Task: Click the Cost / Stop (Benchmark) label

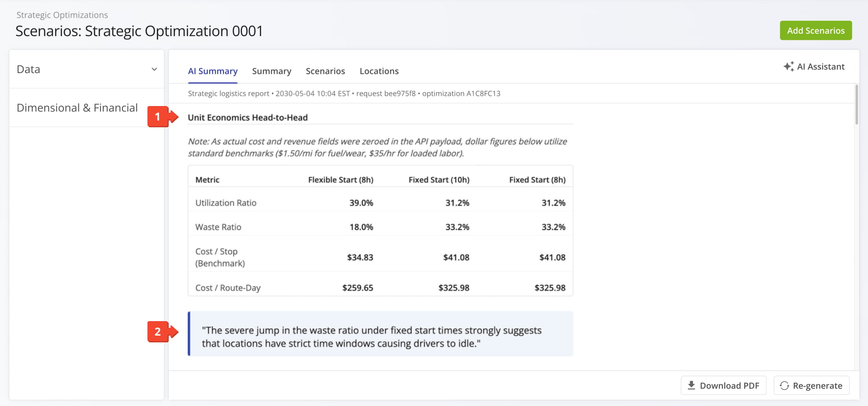Action: tap(220, 257)
